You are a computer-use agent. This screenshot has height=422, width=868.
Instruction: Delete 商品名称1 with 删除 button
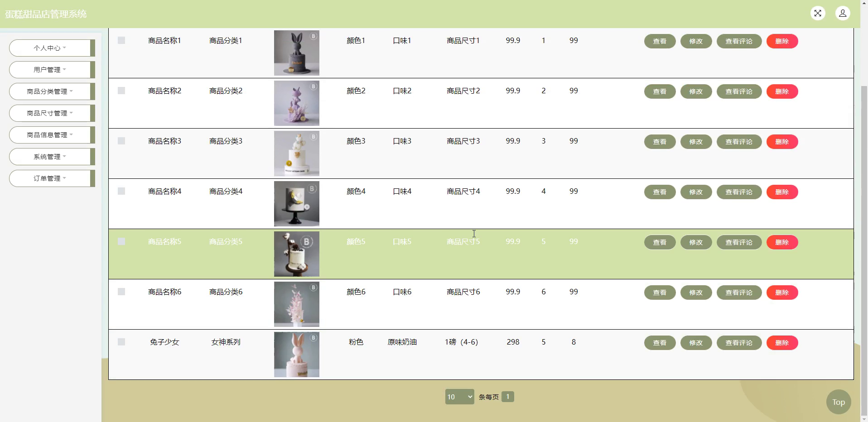[x=782, y=41]
